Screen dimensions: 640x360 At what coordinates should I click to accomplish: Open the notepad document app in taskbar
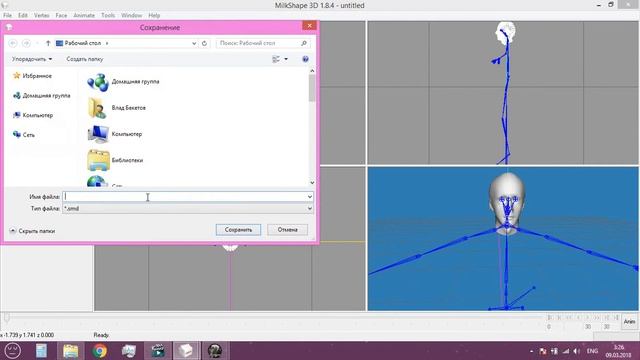(x=41, y=351)
